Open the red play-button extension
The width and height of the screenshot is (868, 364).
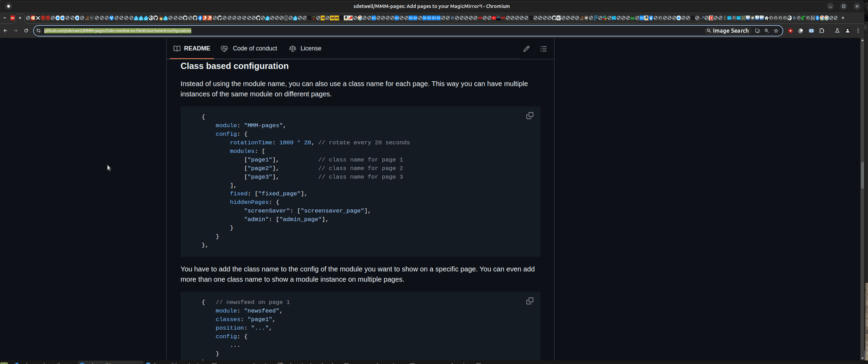click(790, 30)
